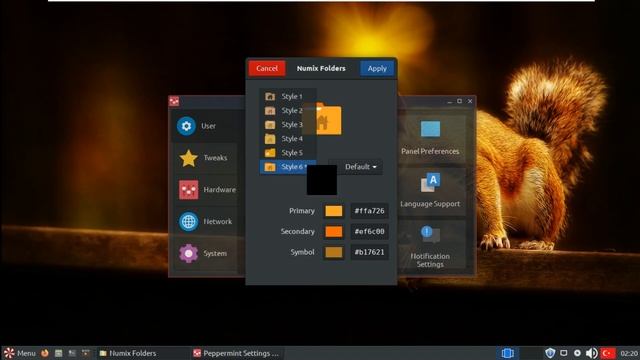Apply the Numix Folders changes
640x360 pixels.
pos(377,68)
